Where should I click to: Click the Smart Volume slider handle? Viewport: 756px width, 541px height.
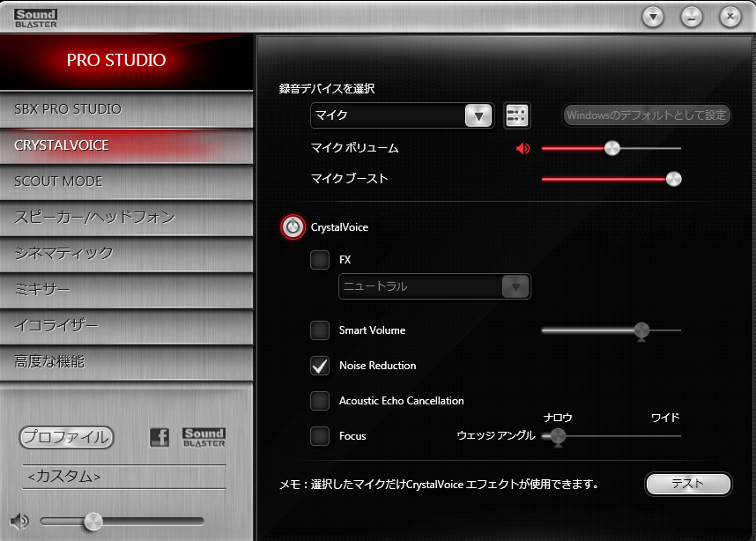[x=641, y=330]
